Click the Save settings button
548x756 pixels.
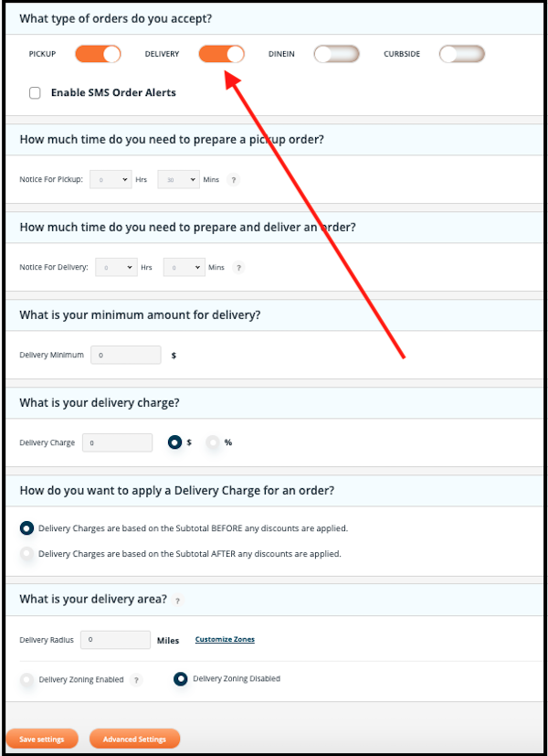pyautogui.click(x=42, y=739)
